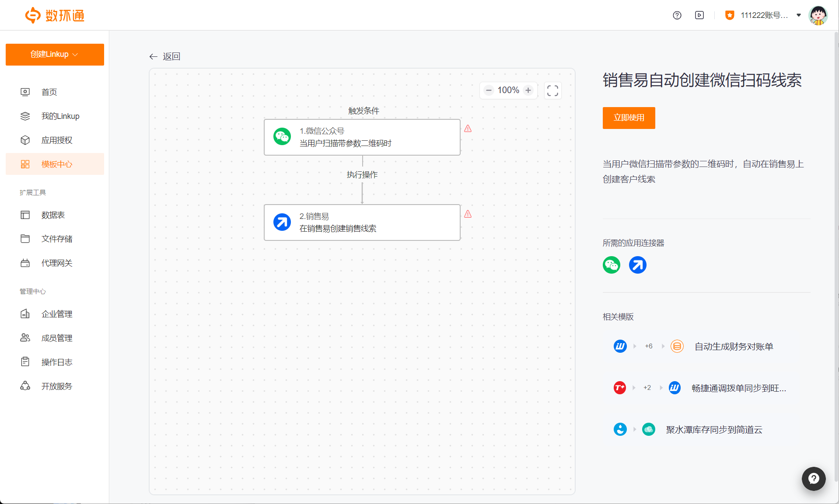Image resolution: width=839 pixels, height=504 pixels.
Task: Click the 立即使用 button
Action: tap(629, 118)
